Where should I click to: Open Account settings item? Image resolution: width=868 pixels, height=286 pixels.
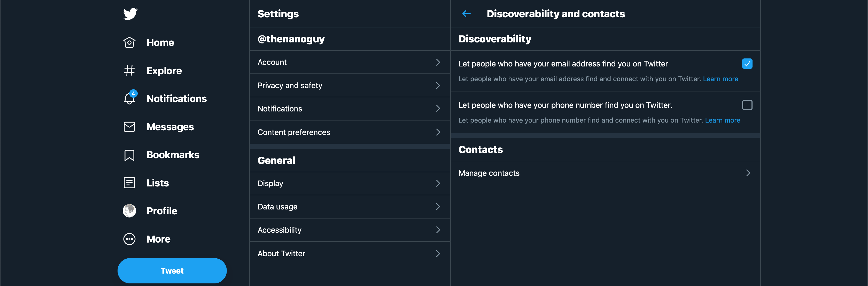pos(350,62)
